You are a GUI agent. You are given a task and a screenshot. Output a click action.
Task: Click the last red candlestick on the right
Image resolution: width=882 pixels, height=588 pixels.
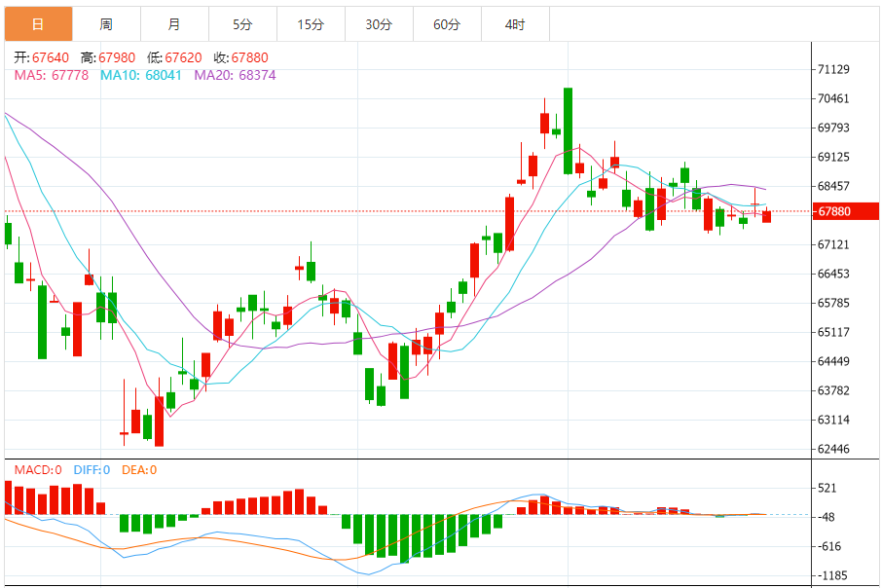click(767, 215)
